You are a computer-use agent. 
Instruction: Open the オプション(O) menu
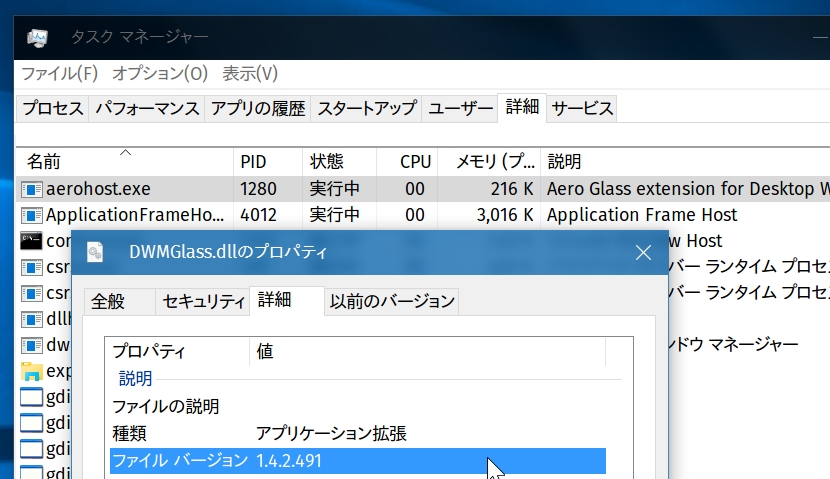click(x=160, y=74)
